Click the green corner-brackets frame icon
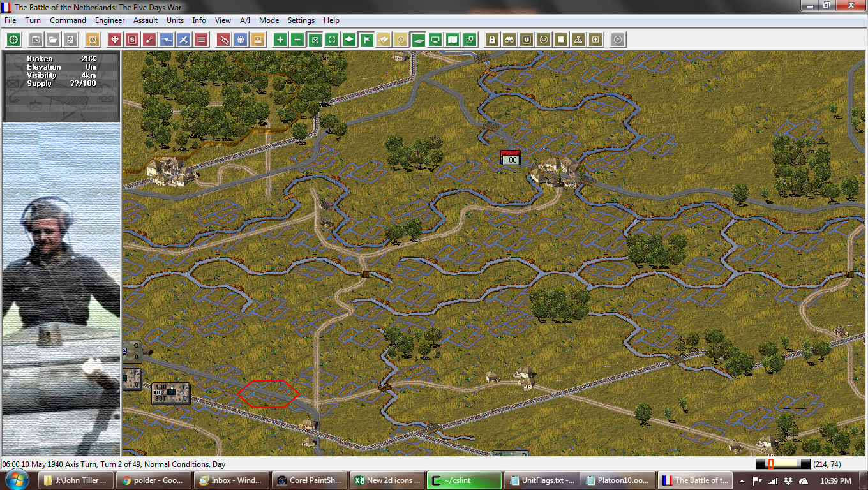868x490 pixels. click(332, 40)
